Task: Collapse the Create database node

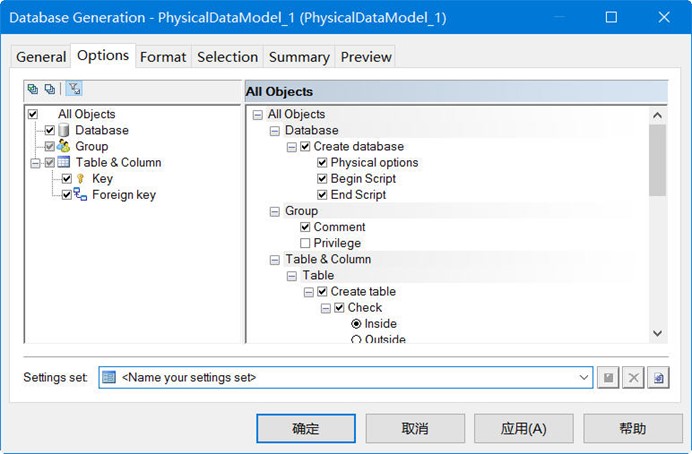Action: [x=292, y=147]
